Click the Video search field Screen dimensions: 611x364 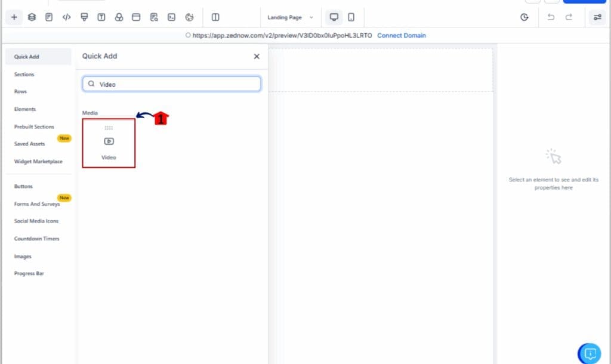click(x=172, y=84)
